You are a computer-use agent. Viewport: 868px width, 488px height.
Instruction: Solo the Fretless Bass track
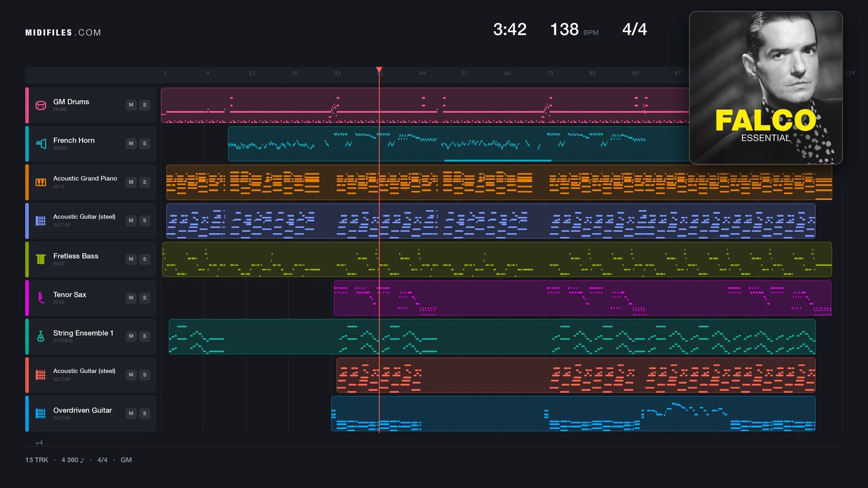145,259
